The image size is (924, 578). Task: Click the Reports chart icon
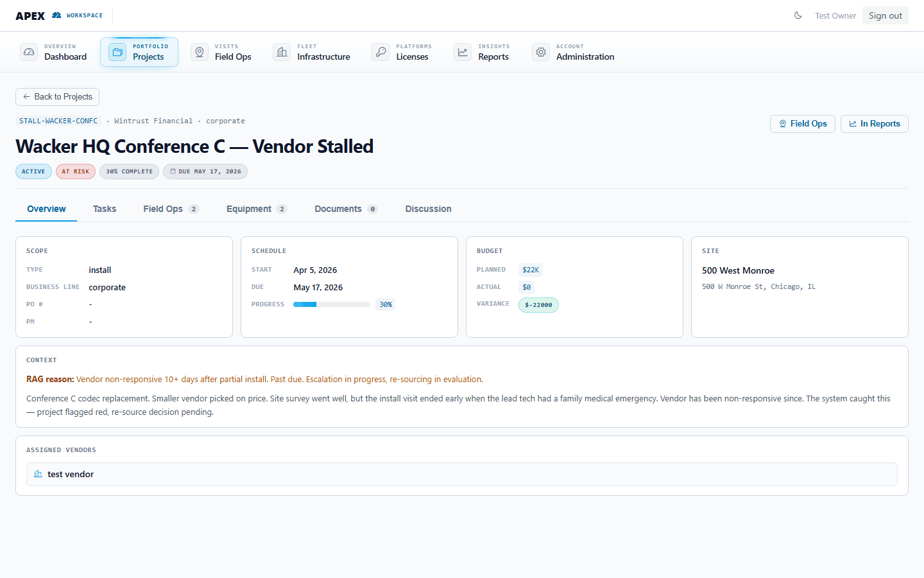tap(463, 52)
